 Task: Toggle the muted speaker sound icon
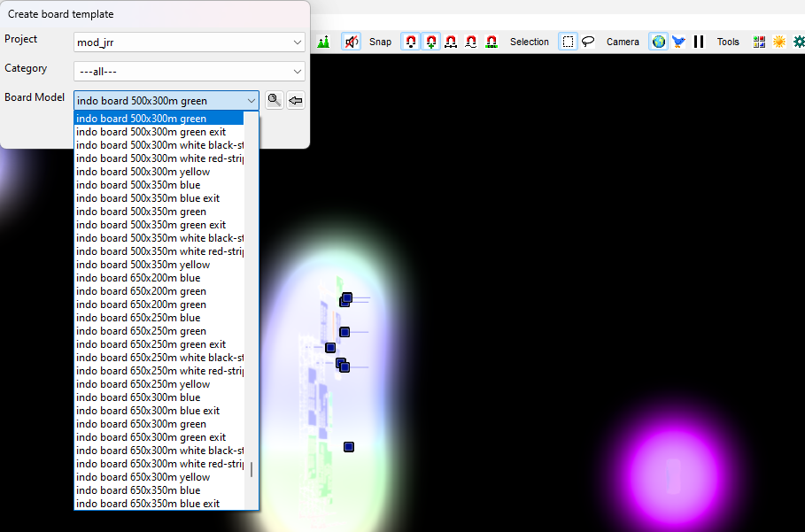(x=352, y=42)
